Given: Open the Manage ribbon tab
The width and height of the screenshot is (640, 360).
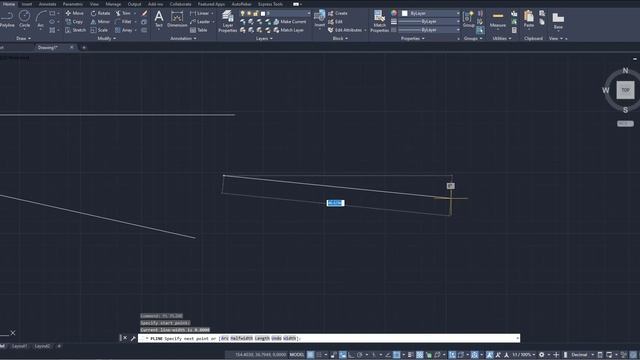Looking at the screenshot, I should 113,4.
